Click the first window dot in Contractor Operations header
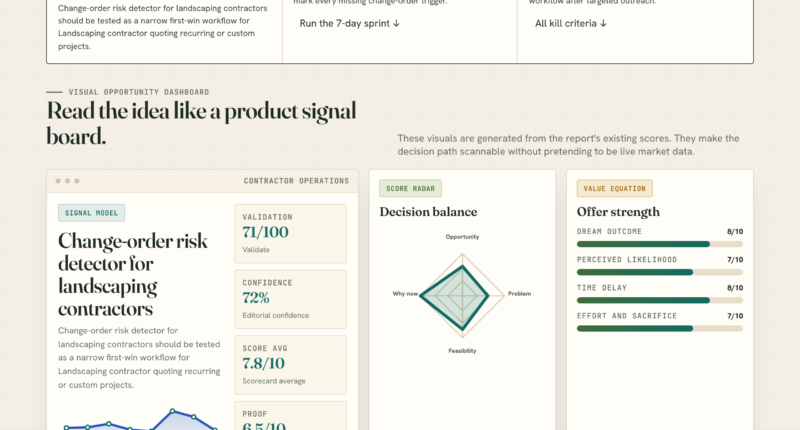The width and height of the screenshot is (800, 430). (58, 181)
